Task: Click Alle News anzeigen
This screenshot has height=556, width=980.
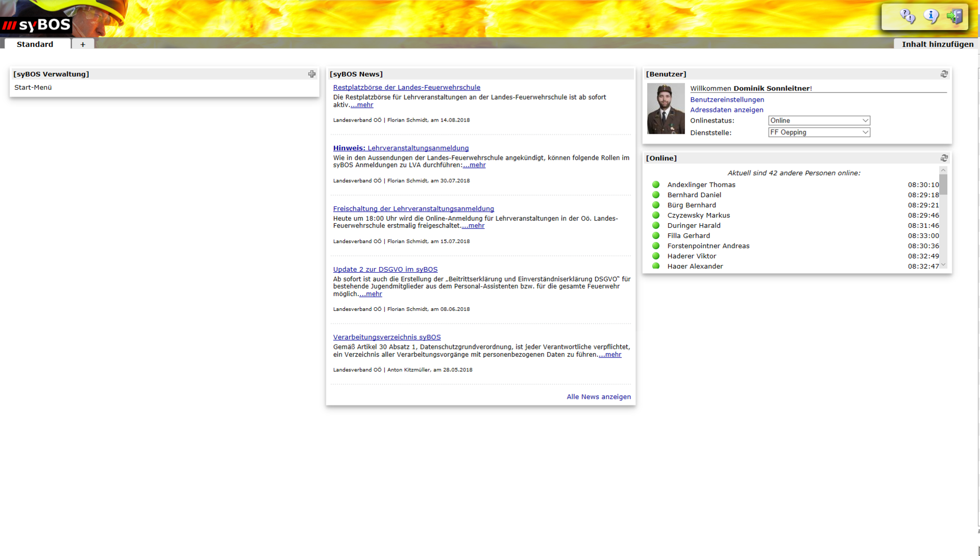Action: click(599, 397)
